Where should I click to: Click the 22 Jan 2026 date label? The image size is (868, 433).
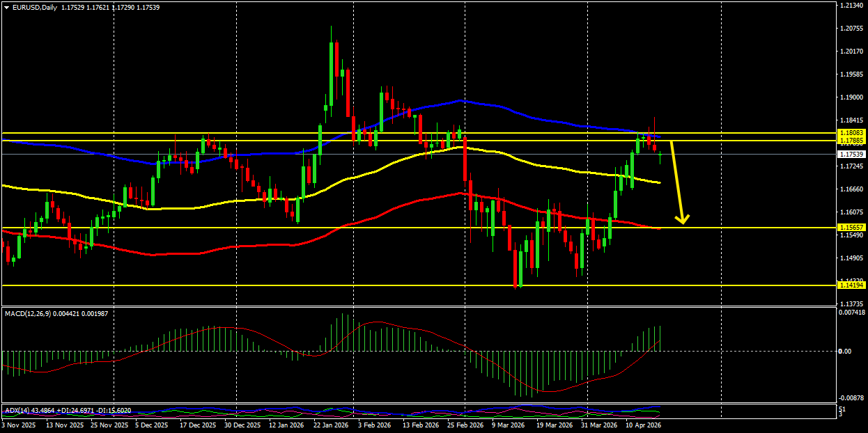(x=331, y=424)
